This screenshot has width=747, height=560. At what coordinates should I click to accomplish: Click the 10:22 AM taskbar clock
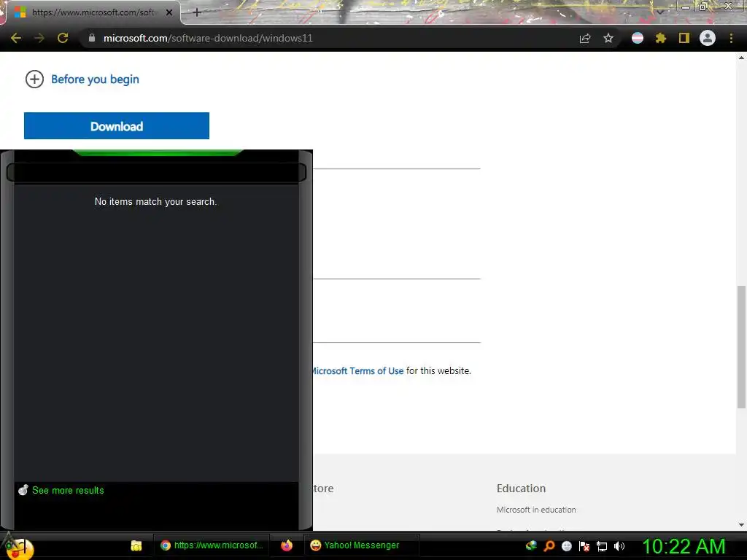(684, 546)
